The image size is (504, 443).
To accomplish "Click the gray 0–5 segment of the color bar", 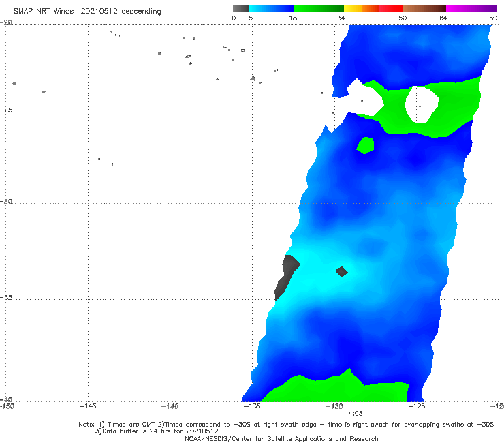I will (240, 8).
